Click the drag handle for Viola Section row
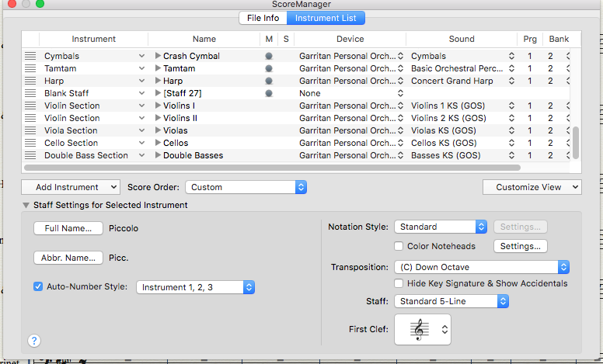This screenshot has width=603, height=364. 30,130
